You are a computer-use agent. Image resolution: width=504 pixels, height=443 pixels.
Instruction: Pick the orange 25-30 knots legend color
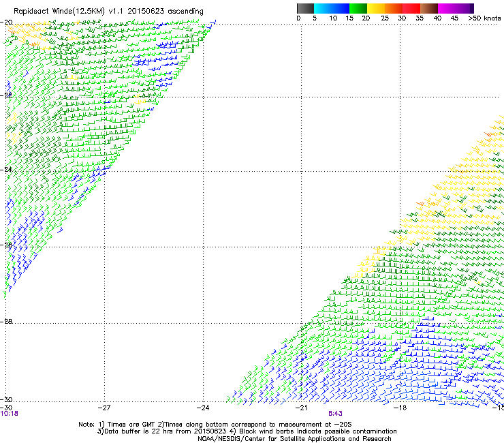pyautogui.click(x=394, y=8)
